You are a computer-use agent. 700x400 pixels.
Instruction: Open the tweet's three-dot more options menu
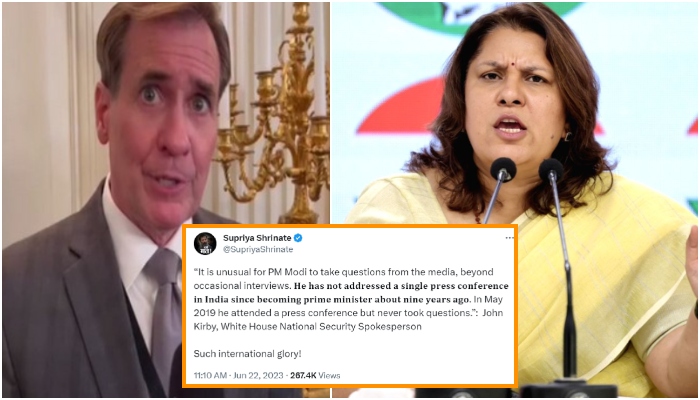pyautogui.click(x=509, y=238)
